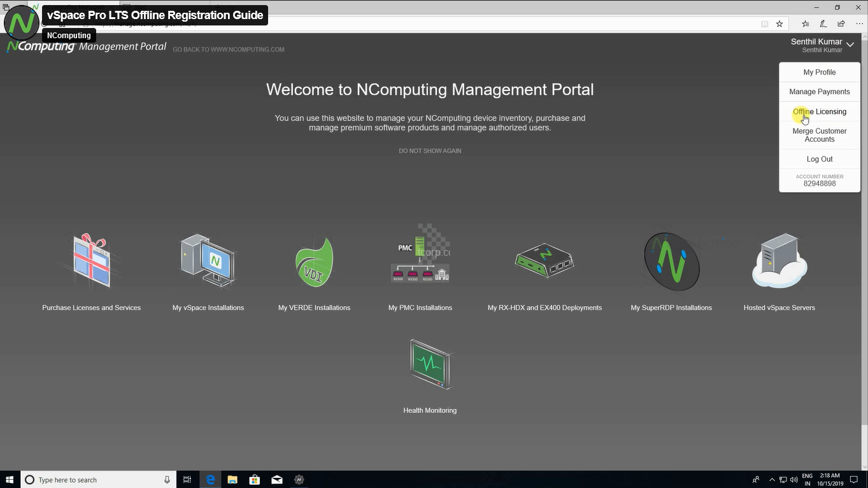
Task: Select My Profile from account menu
Action: click(x=819, y=73)
